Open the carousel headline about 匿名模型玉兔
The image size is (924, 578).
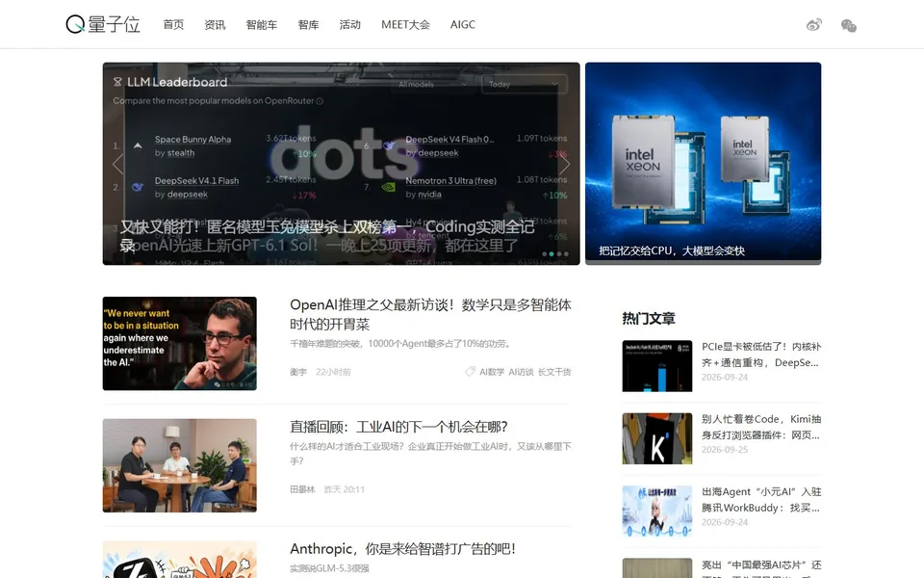click(x=327, y=235)
